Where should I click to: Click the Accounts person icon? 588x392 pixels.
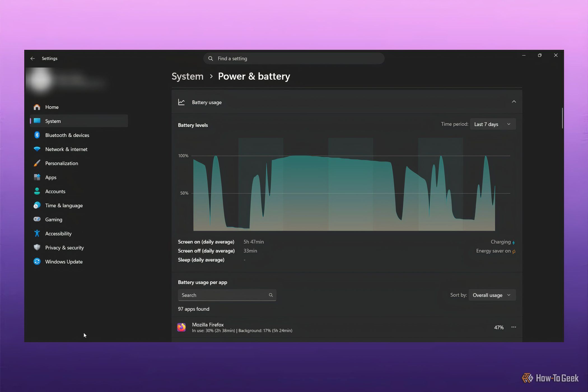[37, 191]
